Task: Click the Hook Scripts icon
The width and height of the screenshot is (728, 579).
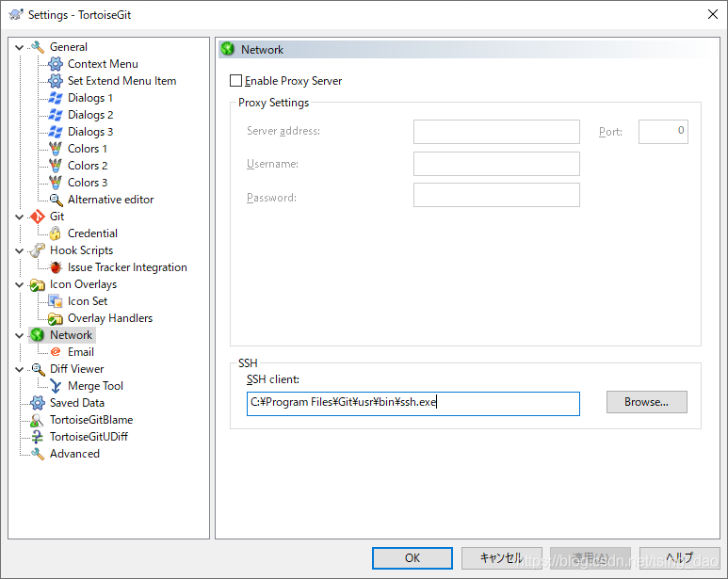Action: 37,250
